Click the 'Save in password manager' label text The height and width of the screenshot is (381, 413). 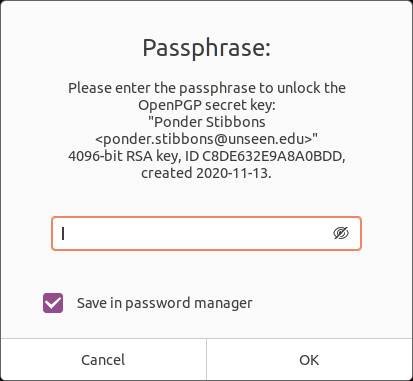165,303
